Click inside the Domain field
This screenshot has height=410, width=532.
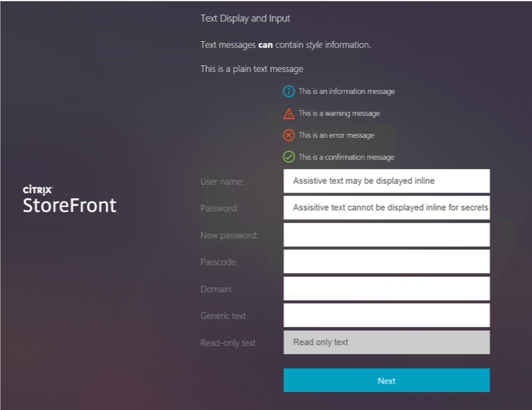[x=386, y=288]
